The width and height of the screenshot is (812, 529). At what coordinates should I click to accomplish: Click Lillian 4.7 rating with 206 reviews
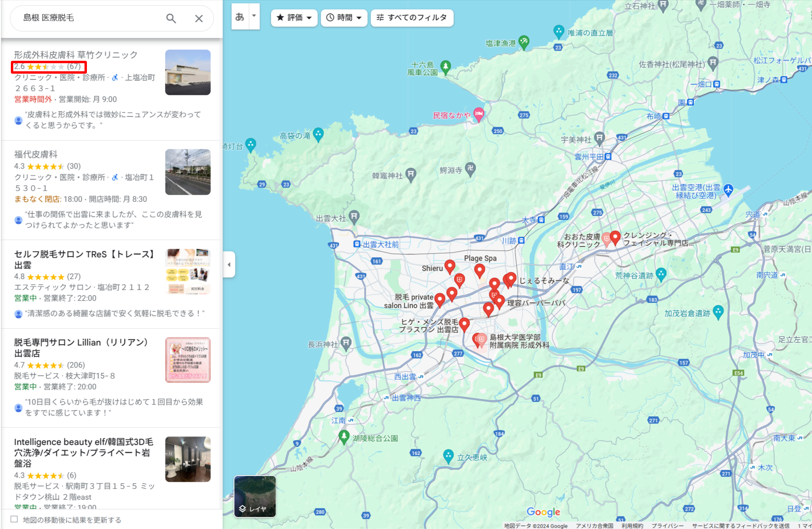pyautogui.click(x=49, y=365)
